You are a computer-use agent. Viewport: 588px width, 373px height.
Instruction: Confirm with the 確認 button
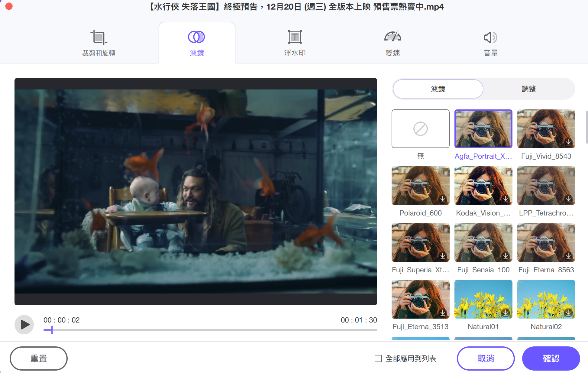(551, 358)
